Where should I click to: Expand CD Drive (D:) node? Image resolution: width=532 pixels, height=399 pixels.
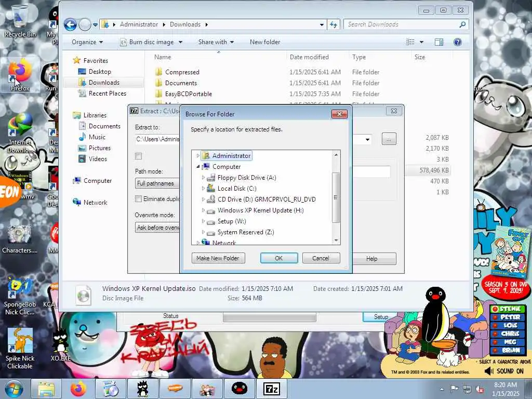pos(203,199)
